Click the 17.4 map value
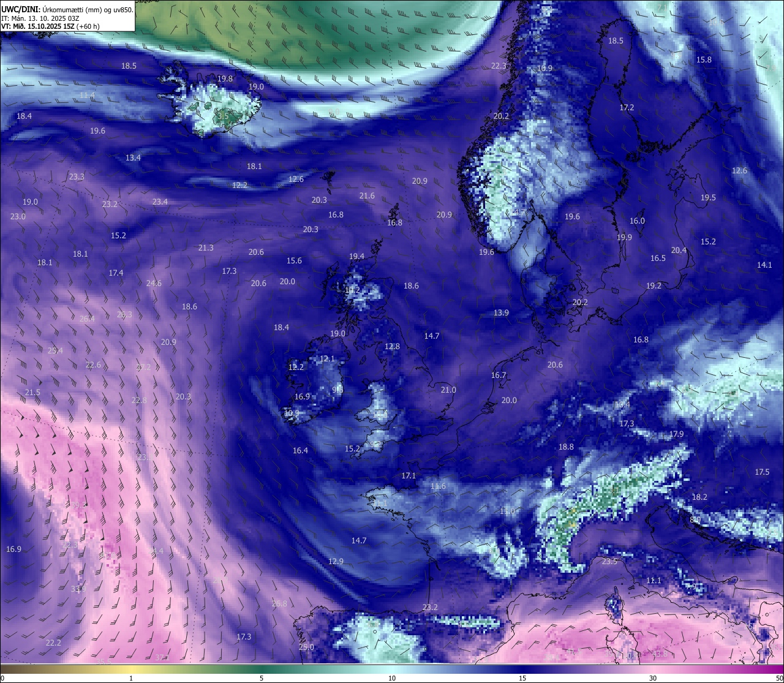Screen dimensions: 784x683 tap(116, 273)
